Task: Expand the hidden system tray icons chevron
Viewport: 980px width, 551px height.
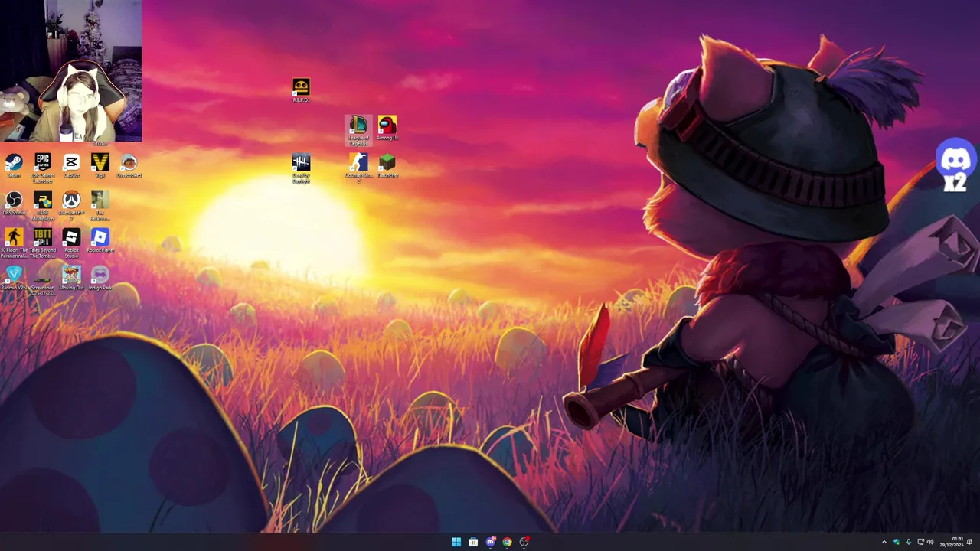Action: tap(884, 542)
